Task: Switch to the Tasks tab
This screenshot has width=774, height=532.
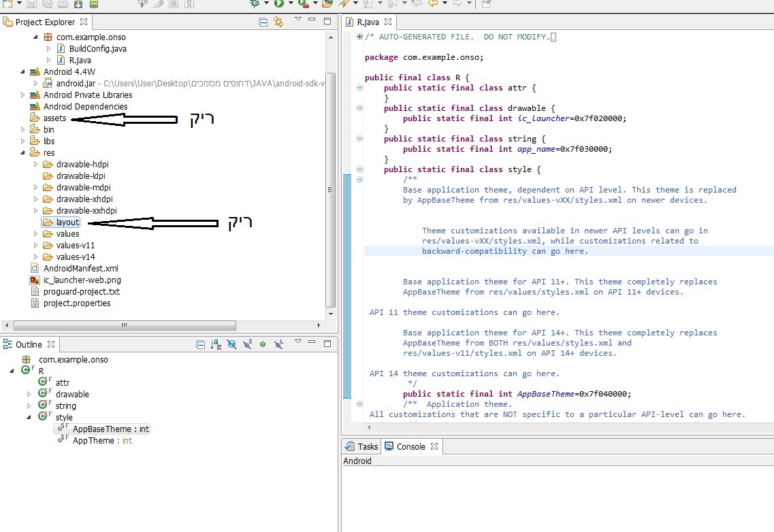Action: (x=361, y=447)
